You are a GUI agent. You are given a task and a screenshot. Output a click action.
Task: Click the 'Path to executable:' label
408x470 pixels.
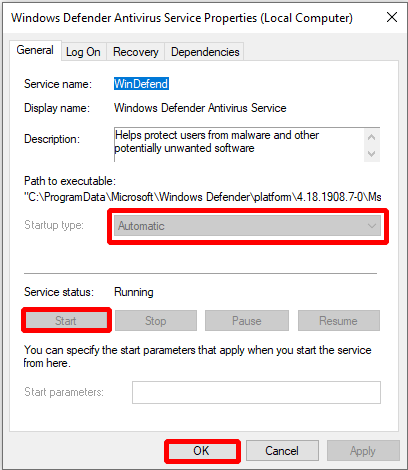coord(70,181)
